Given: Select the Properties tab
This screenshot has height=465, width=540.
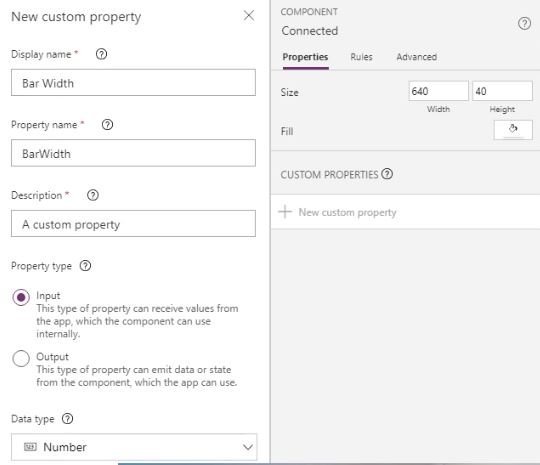Looking at the screenshot, I should point(305,57).
